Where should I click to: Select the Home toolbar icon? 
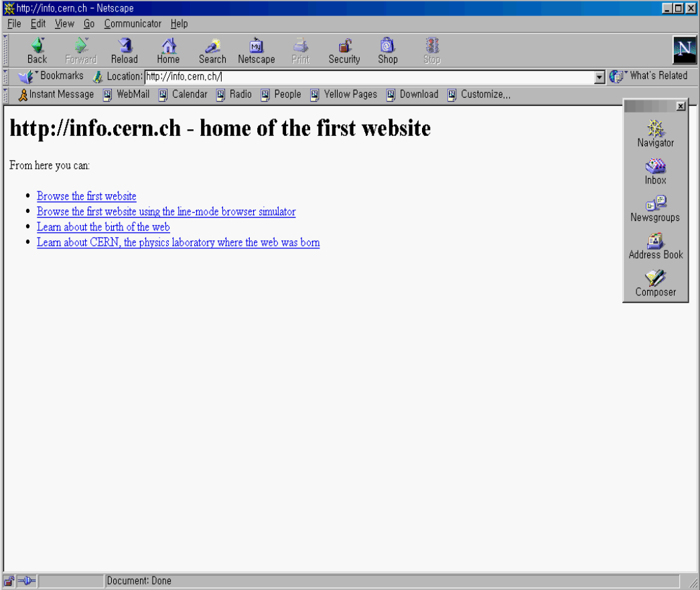pos(168,50)
